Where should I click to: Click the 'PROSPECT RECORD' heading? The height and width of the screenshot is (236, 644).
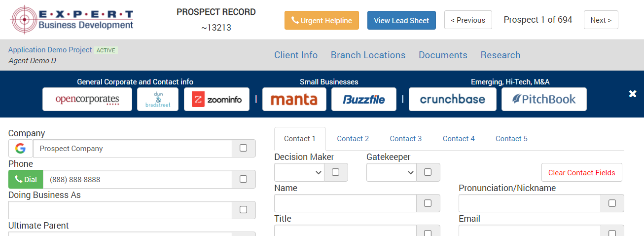point(216,12)
